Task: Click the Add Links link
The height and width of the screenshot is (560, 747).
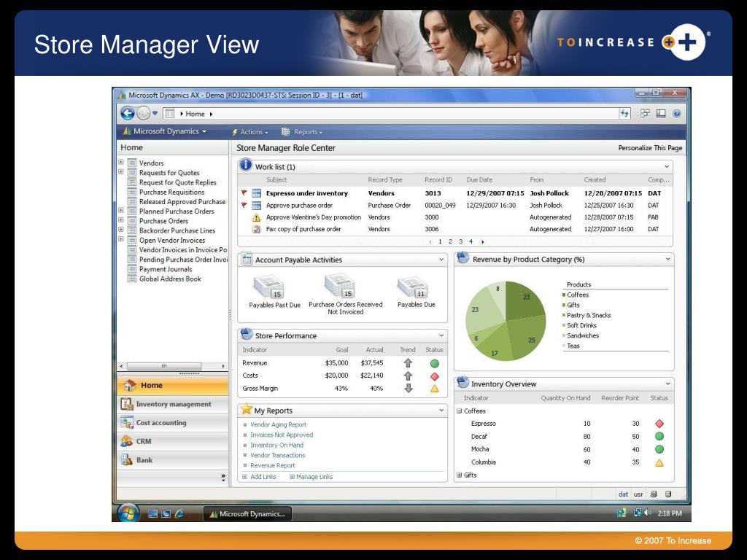Action: click(x=263, y=477)
